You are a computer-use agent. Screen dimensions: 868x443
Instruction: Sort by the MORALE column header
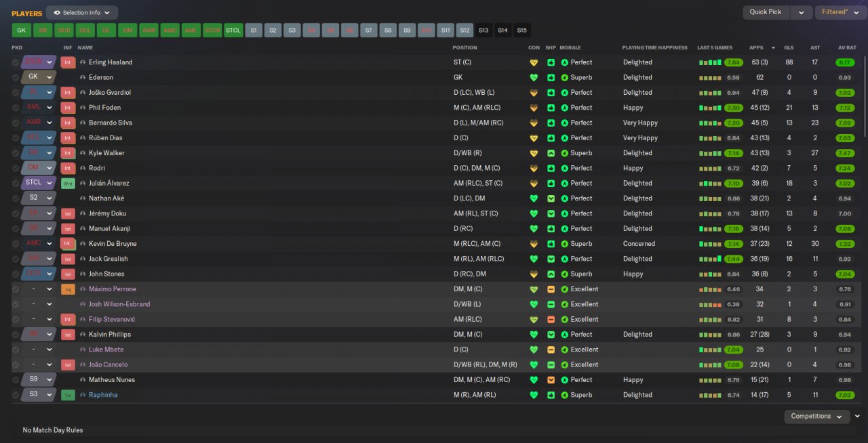click(570, 48)
